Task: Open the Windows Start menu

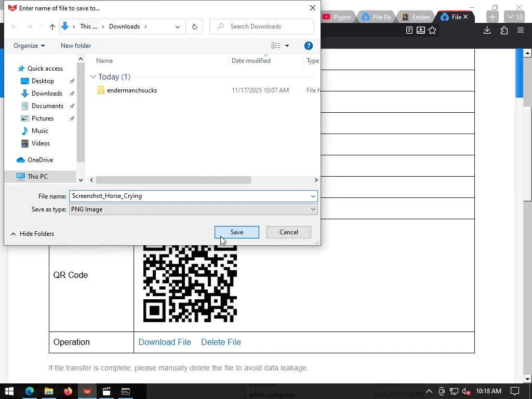Action: [9, 392]
